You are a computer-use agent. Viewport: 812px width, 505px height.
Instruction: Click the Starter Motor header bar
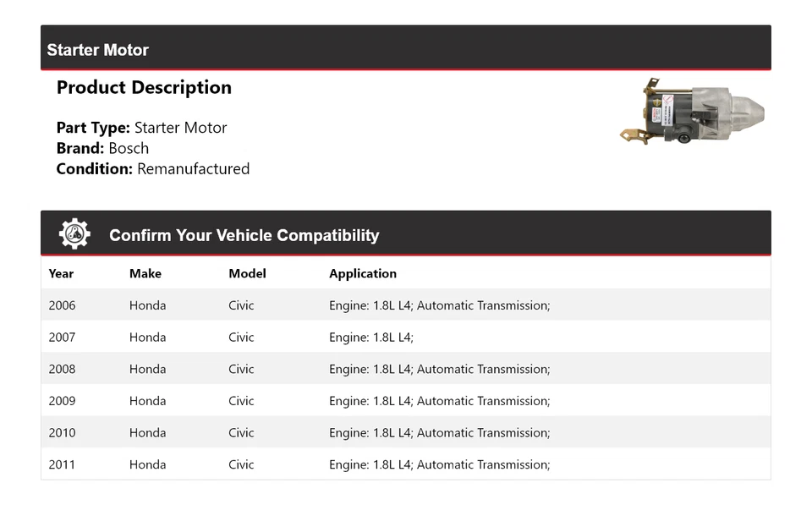[x=406, y=49]
